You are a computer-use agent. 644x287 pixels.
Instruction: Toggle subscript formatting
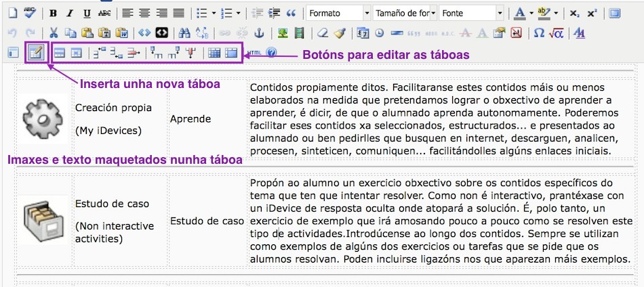[573, 14]
